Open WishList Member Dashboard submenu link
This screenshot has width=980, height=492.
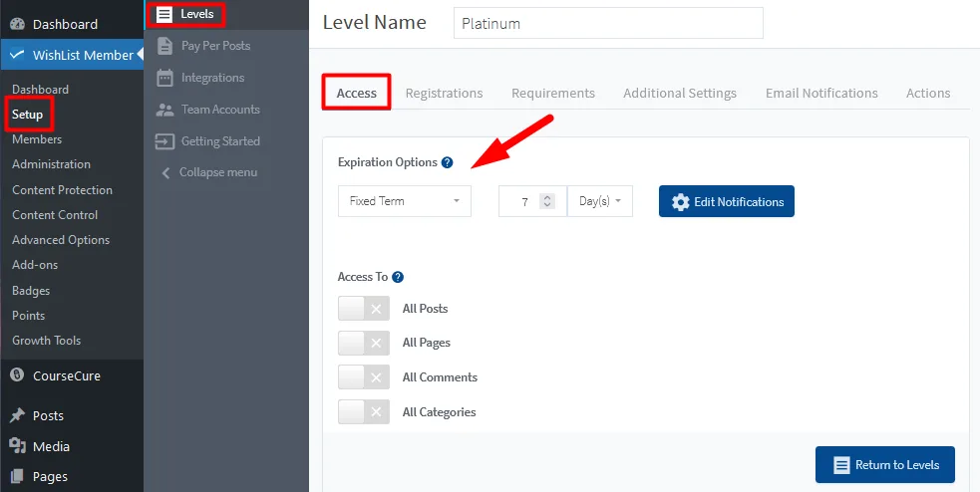tap(41, 90)
